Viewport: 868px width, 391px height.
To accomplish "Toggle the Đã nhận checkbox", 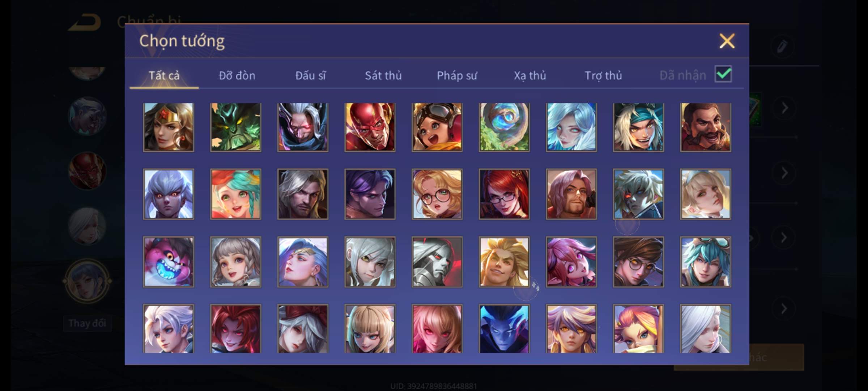I will tap(723, 74).
